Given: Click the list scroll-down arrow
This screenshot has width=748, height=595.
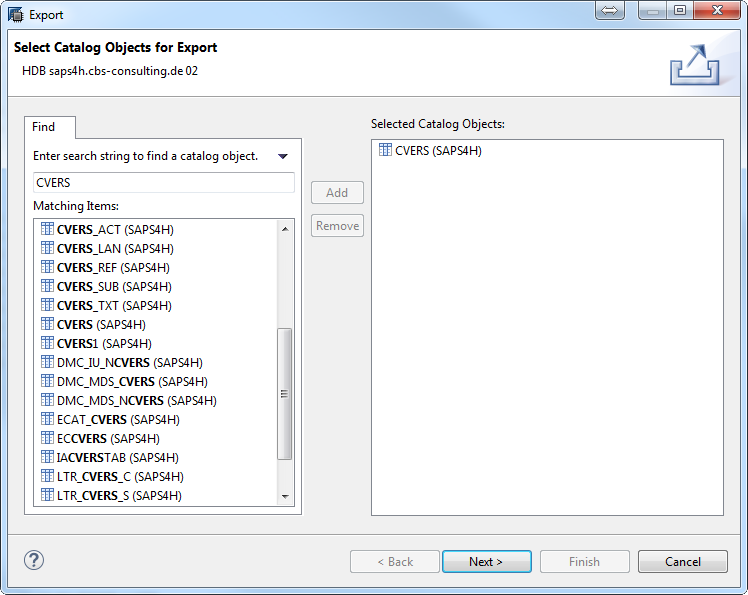Looking at the screenshot, I should click(285, 496).
